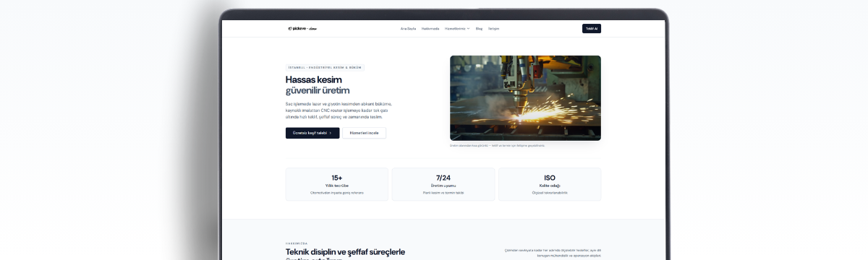
Task: Click the 'Planlı kesim ve termin takibi' text
Action: point(443,193)
